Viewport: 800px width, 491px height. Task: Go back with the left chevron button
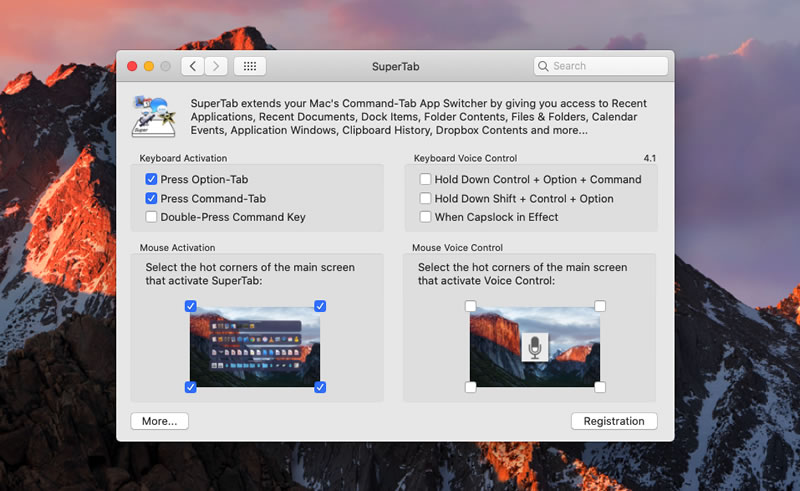tap(193, 66)
